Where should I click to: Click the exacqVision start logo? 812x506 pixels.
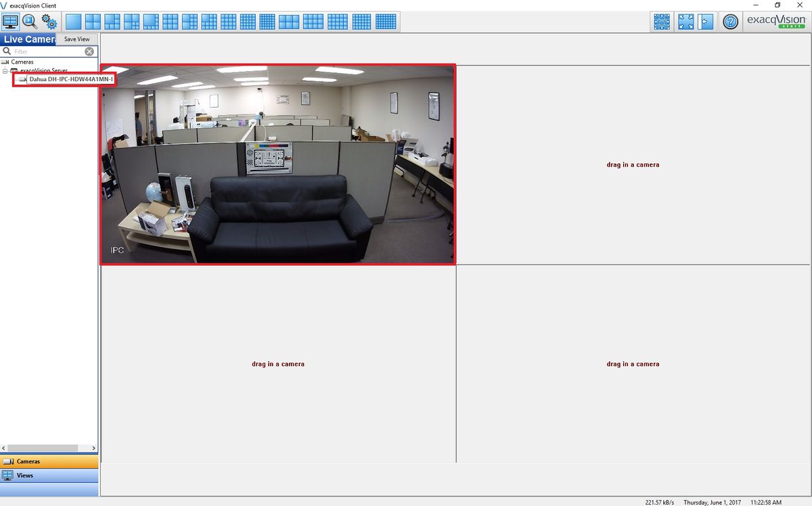(x=775, y=22)
